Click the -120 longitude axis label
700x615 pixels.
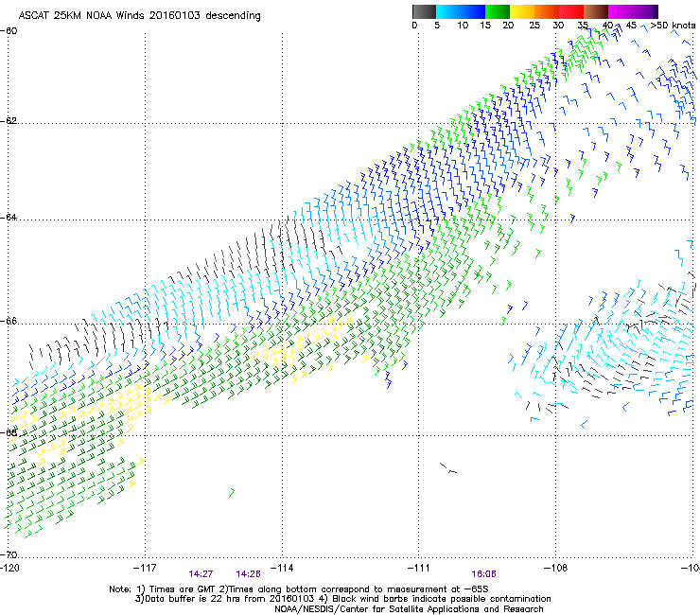(x=9, y=568)
